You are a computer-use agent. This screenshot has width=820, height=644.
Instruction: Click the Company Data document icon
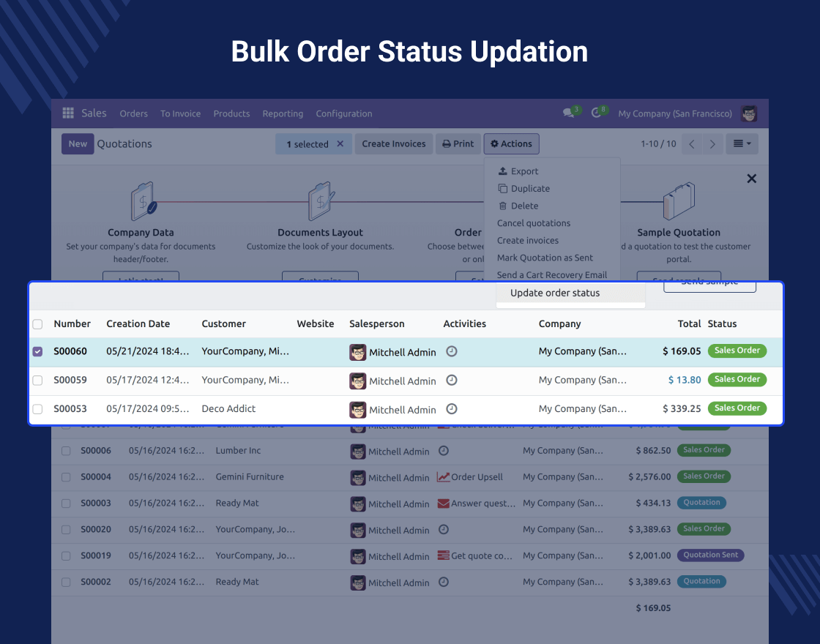(x=143, y=201)
